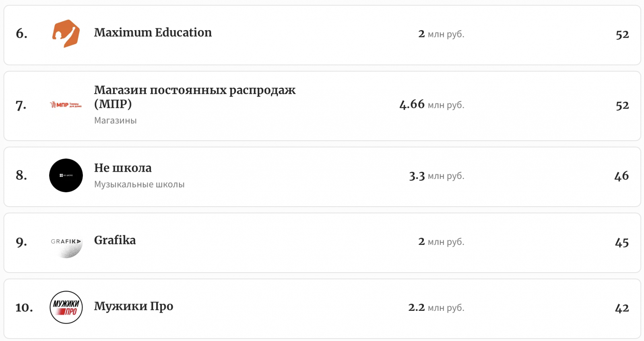Click rank number 10 in the list
Image resolution: width=644 pixels, height=341 pixels.
[x=24, y=308]
